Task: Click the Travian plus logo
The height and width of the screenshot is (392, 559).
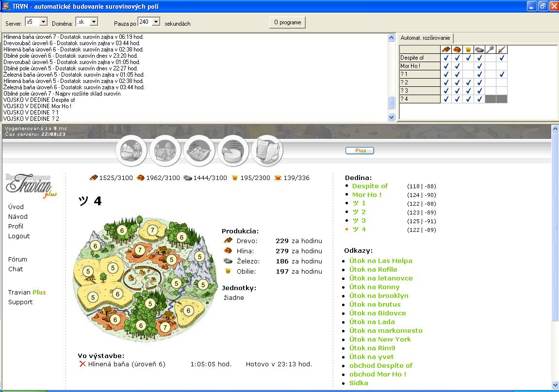Action: click(x=31, y=185)
